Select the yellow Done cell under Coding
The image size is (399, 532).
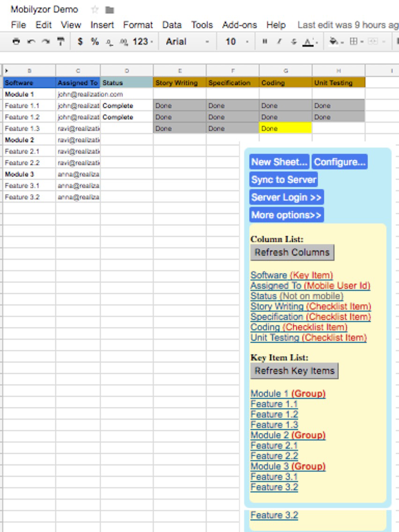[286, 128]
